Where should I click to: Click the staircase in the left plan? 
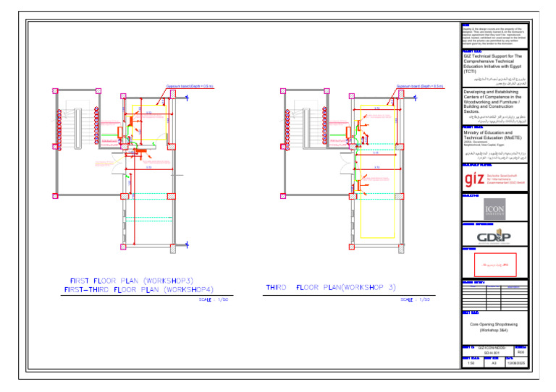pyautogui.click(x=77, y=128)
